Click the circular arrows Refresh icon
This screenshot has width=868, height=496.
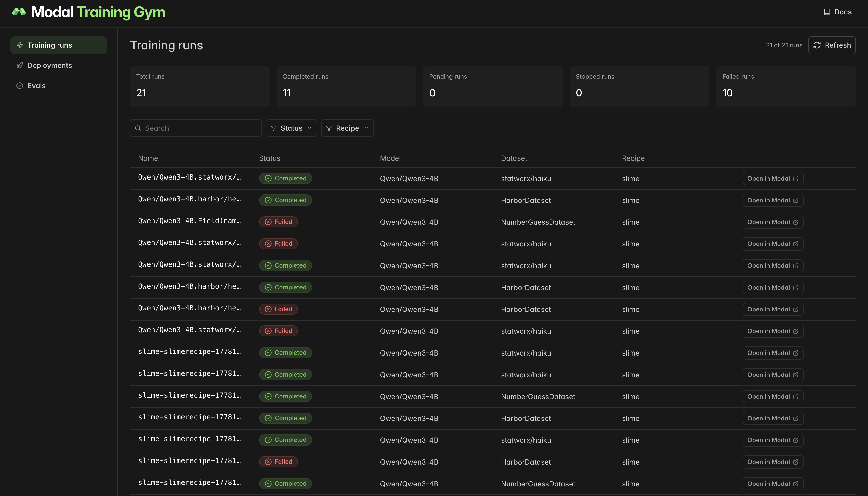(x=817, y=45)
